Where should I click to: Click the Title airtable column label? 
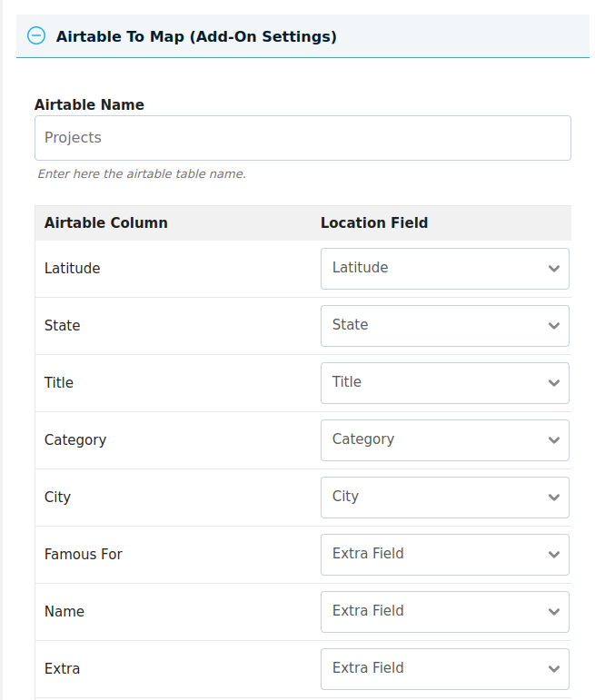(x=58, y=382)
